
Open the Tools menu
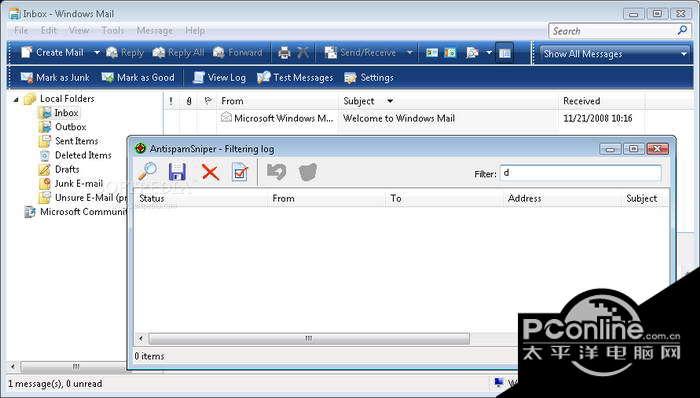(x=112, y=30)
